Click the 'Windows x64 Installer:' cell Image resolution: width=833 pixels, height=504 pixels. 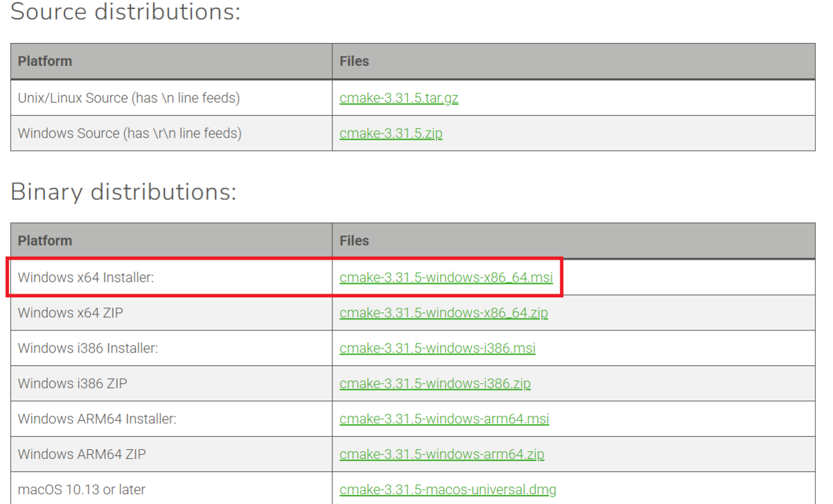[x=171, y=278]
